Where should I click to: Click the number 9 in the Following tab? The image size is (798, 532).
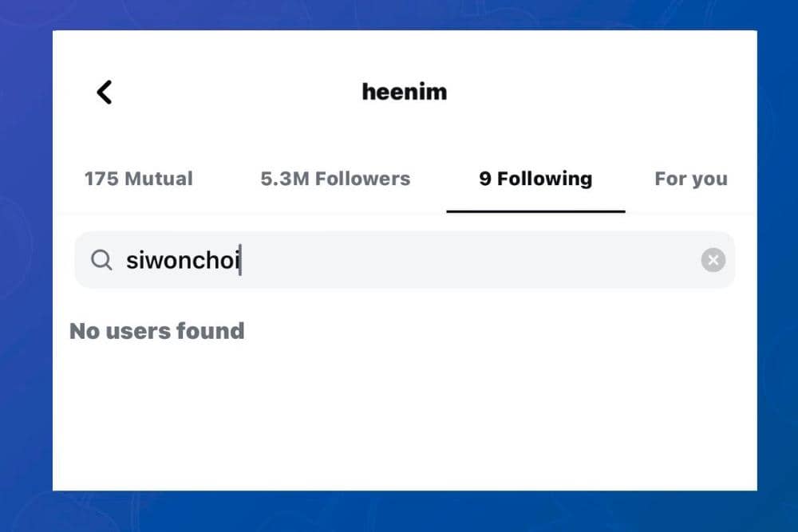485,179
